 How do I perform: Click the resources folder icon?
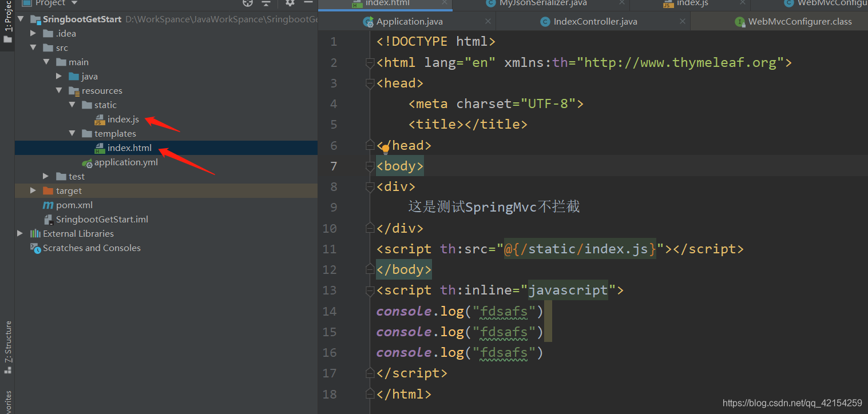coord(74,91)
